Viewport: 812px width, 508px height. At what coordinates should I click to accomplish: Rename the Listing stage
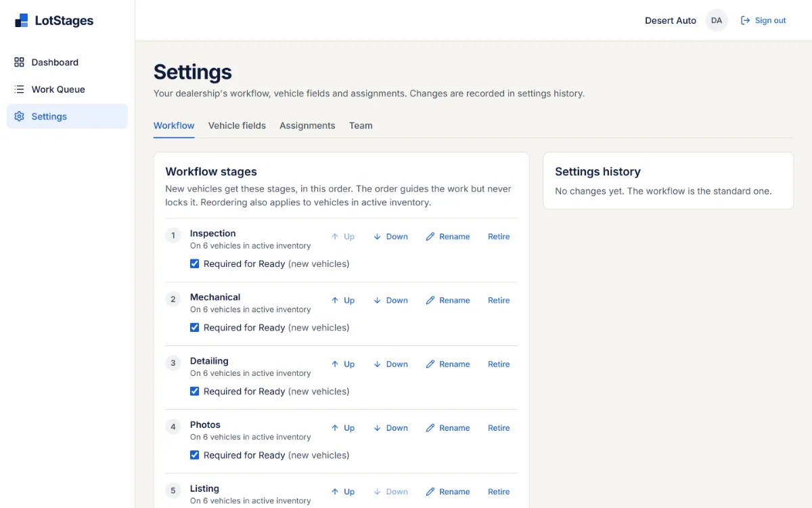point(448,491)
